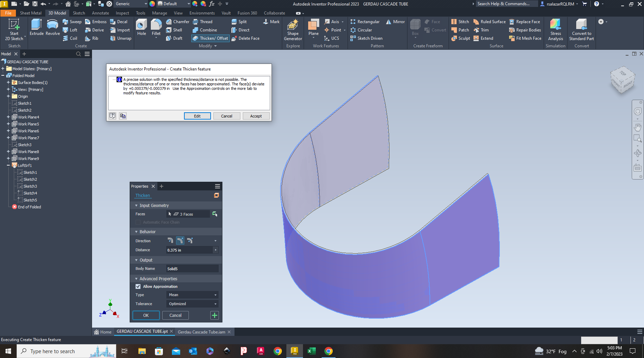The height and width of the screenshot is (358, 644).
Task: Collapse the Input Geometry section
Action: [136, 206]
